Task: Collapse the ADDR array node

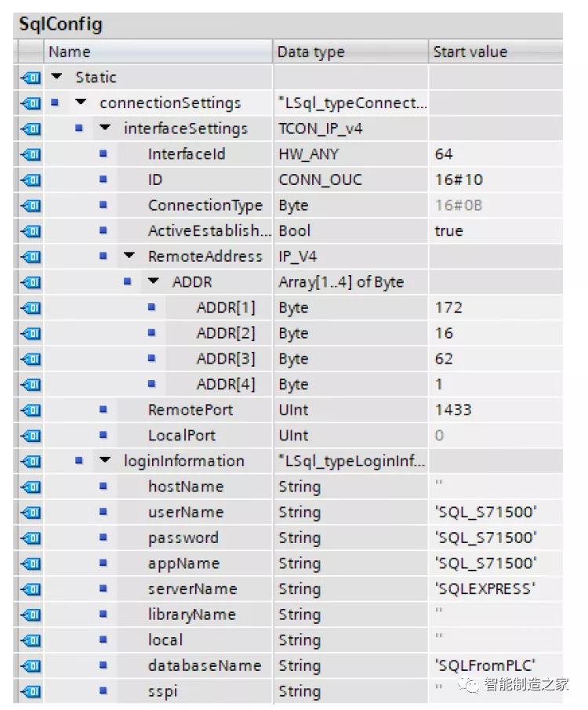Action: pos(154,281)
